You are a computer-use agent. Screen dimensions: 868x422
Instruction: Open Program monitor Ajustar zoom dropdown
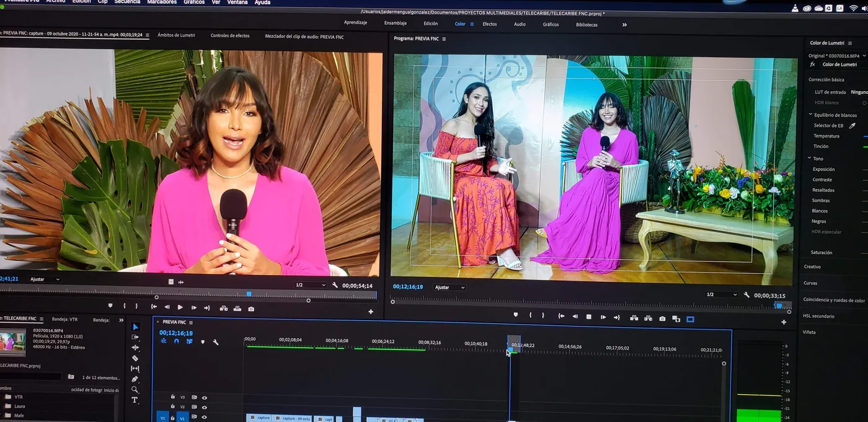coord(449,288)
